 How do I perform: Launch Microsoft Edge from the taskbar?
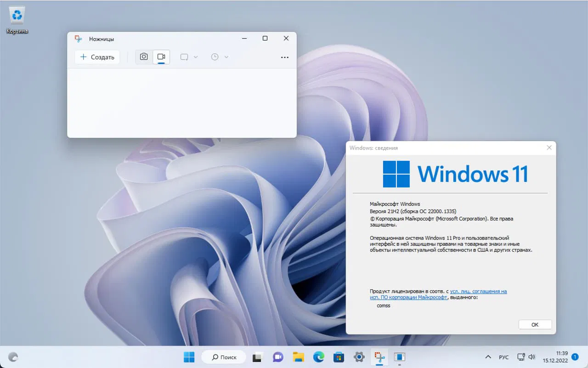[x=319, y=357]
